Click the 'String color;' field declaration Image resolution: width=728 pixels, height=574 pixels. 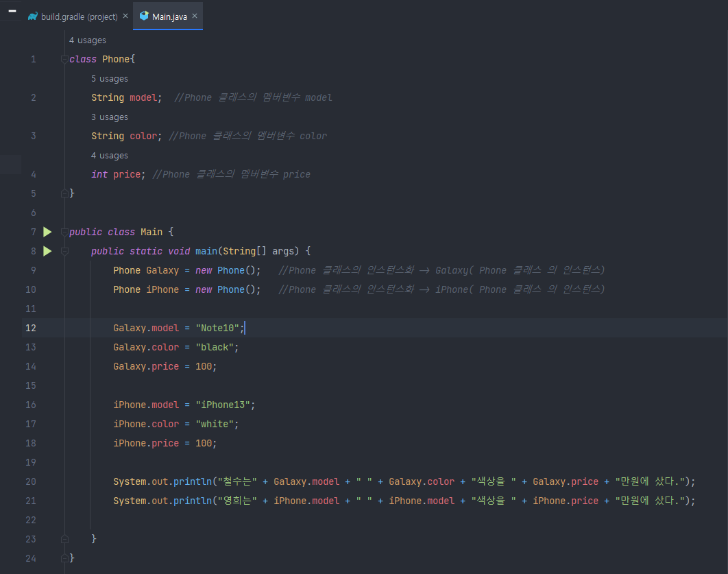click(x=126, y=136)
